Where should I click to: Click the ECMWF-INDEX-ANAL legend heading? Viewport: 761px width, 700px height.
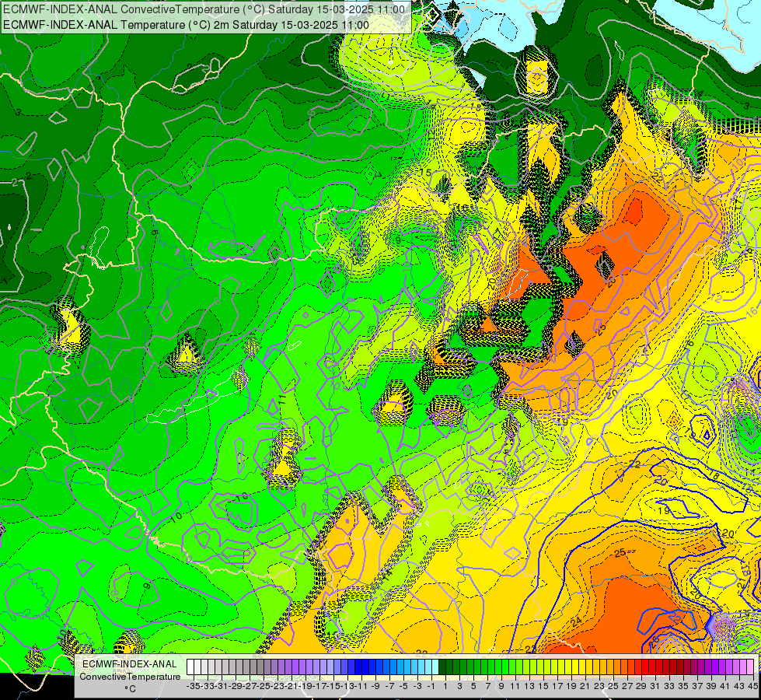130,664
